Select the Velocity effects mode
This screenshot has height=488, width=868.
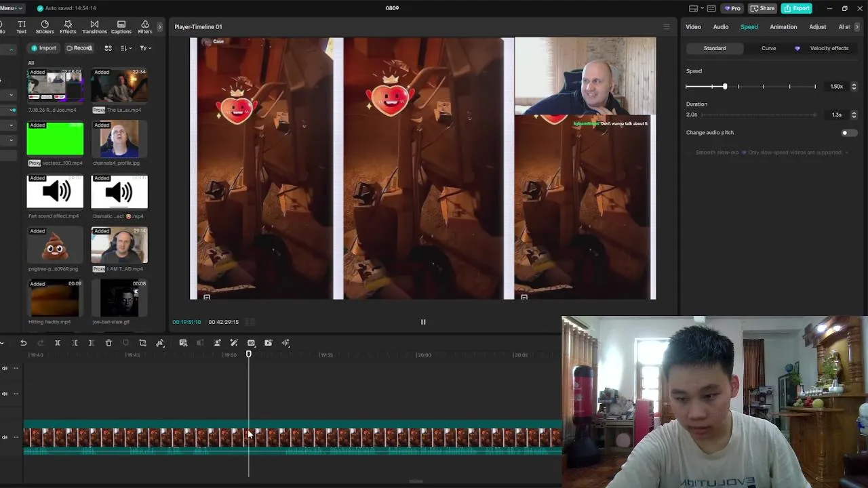(x=829, y=48)
